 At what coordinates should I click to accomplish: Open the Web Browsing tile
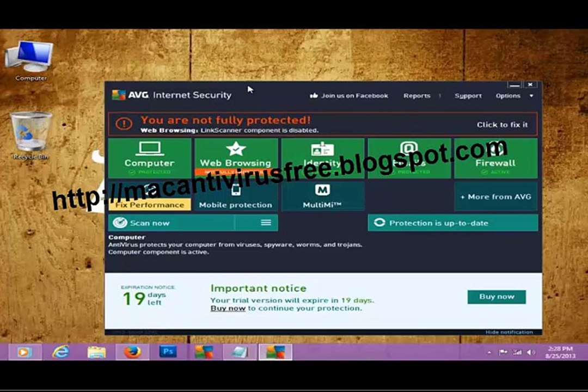(x=236, y=158)
